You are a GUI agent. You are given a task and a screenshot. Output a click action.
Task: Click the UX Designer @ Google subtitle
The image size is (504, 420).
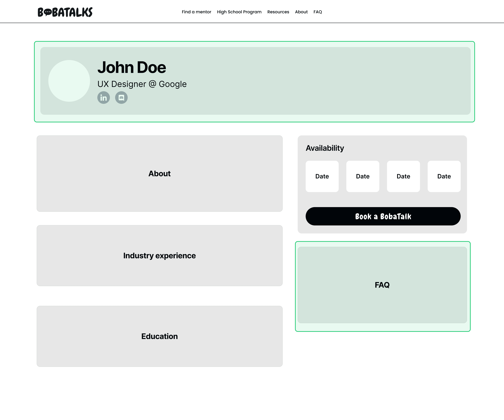(x=142, y=84)
